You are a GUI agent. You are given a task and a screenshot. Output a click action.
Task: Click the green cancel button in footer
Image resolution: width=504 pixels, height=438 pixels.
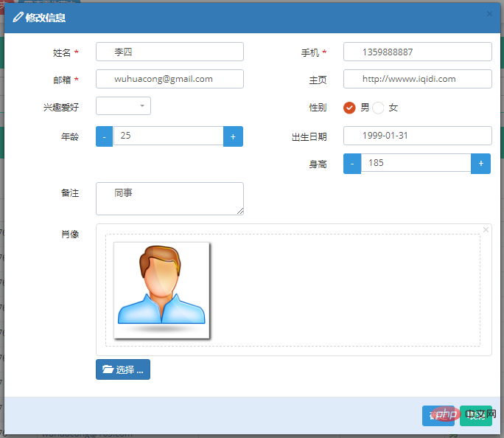coord(476,416)
